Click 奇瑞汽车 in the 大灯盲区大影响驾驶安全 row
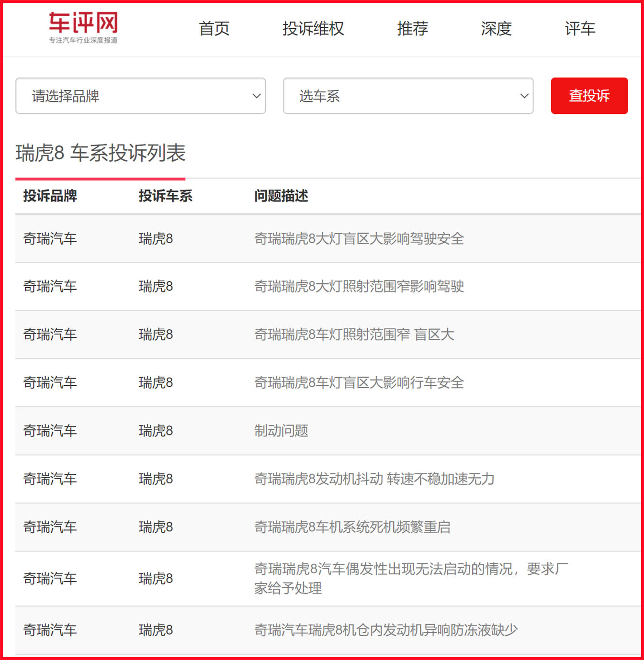Screen dimensions: 644x660 pyautogui.click(x=50, y=238)
